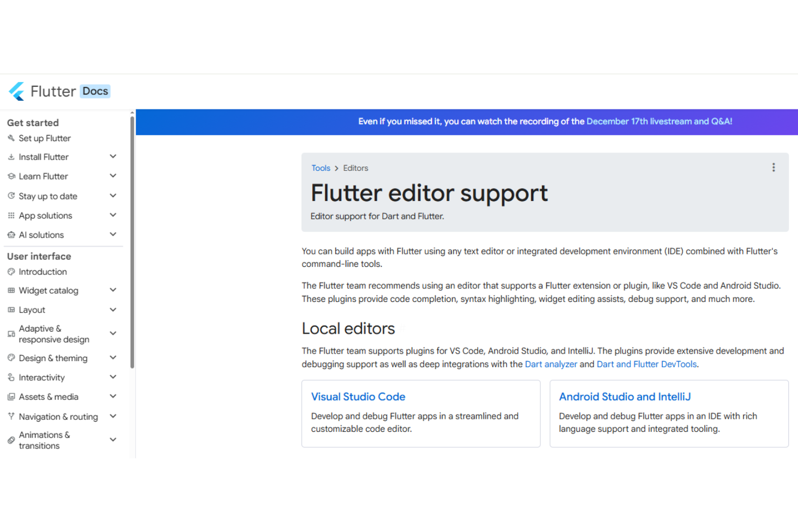The height and width of the screenshot is (532, 798).
Task: Expand the Layout section chevron
Action: (x=113, y=310)
